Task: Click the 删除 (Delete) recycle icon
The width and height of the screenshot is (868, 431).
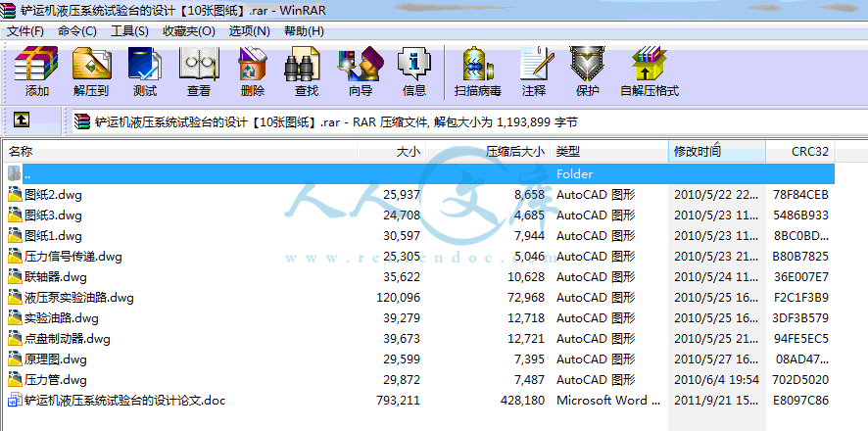Action: coord(253,63)
